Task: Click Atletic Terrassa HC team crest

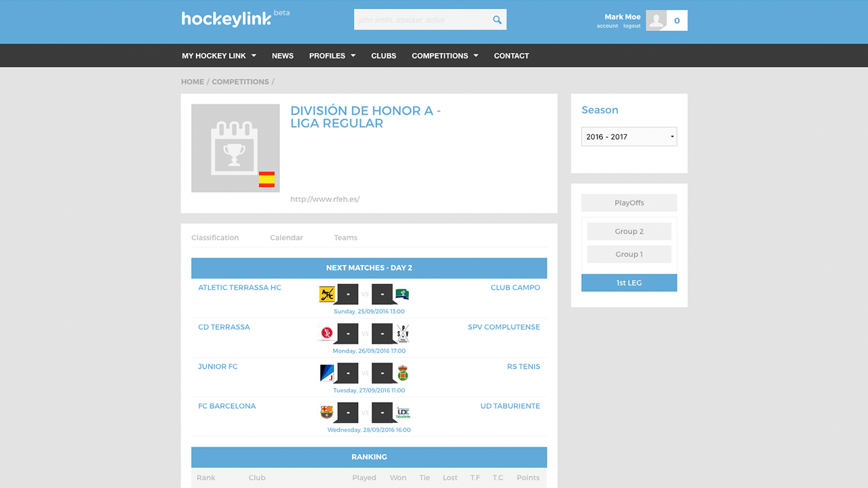Action: click(x=327, y=294)
